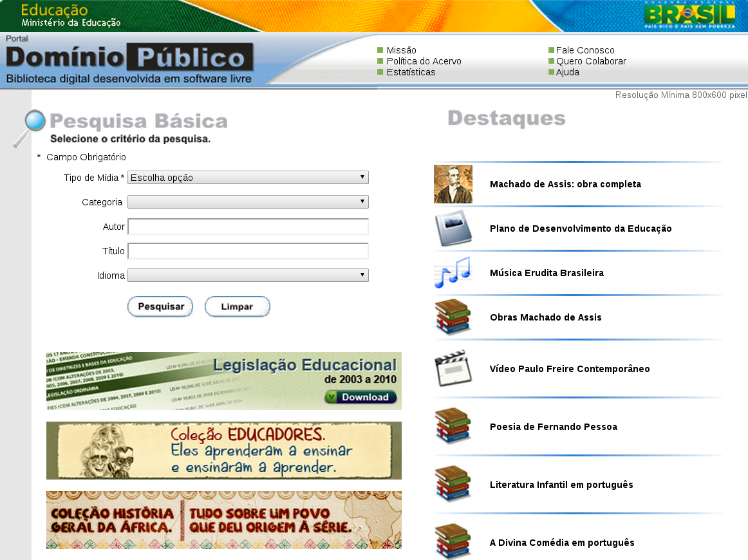Click the Educação Ministério da Educação logo

(71, 15)
